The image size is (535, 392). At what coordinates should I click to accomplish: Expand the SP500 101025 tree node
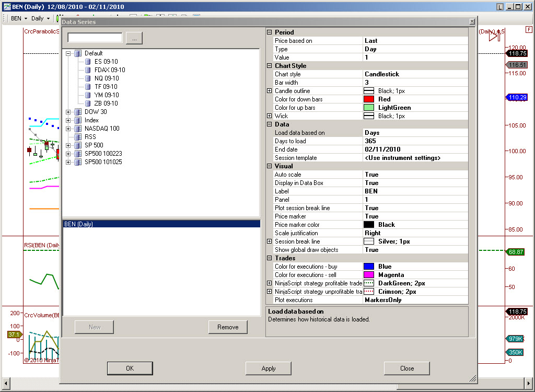68,162
